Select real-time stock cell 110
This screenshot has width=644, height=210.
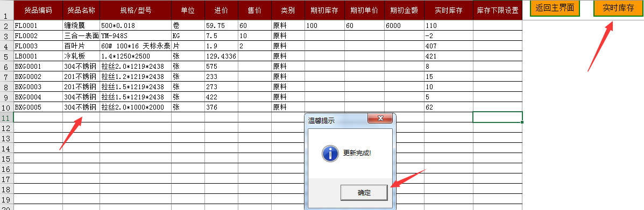tap(449, 25)
